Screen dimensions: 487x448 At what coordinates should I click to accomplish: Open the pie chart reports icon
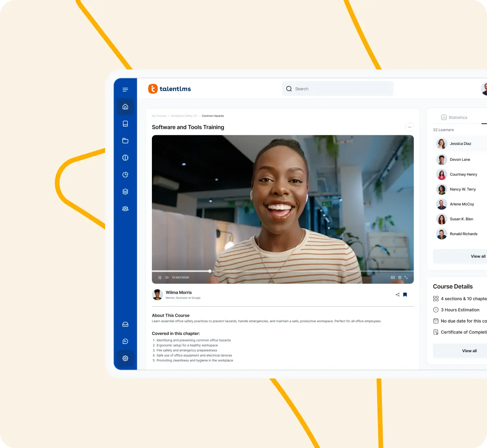pyautogui.click(x=125, y=175)
